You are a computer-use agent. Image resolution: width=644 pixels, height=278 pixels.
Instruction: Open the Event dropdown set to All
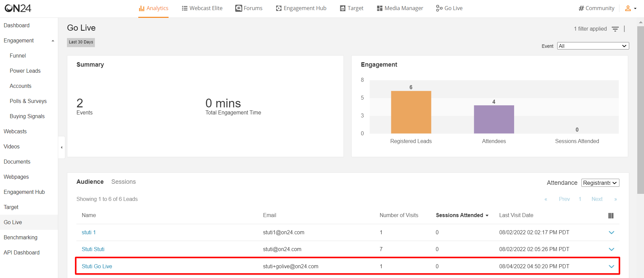[x=593, y=46]
